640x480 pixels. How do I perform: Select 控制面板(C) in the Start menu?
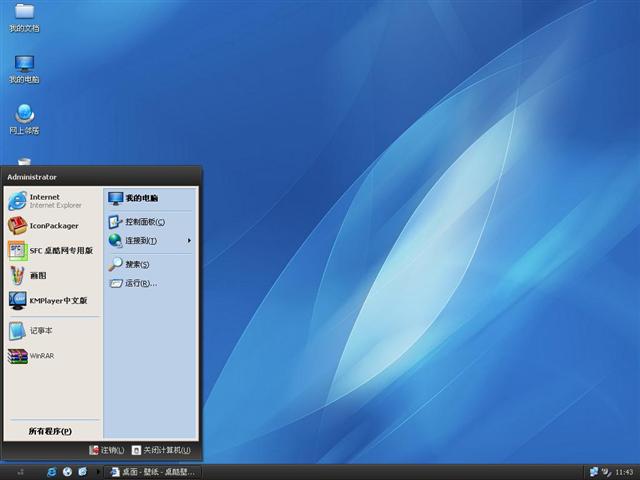pyautogui.click(x=144, y=222)
